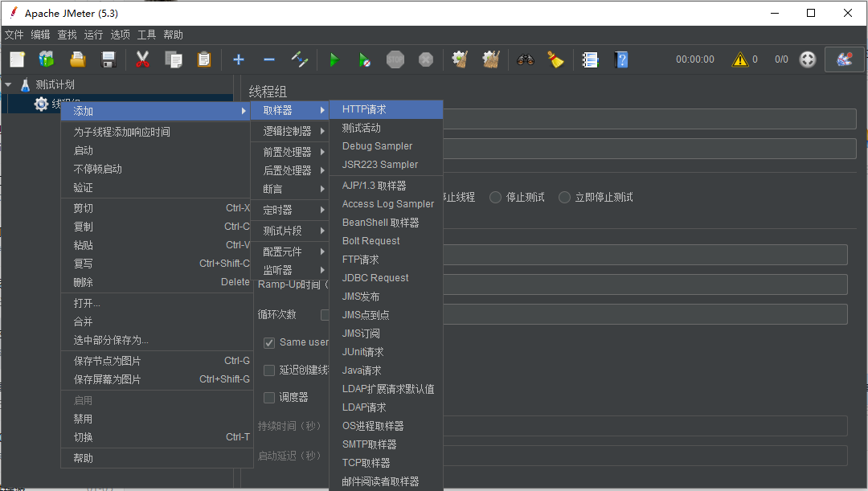This screenshot has height=491, width=868.
Task: Click the Reset search broom icon
Action: point(555,59)
